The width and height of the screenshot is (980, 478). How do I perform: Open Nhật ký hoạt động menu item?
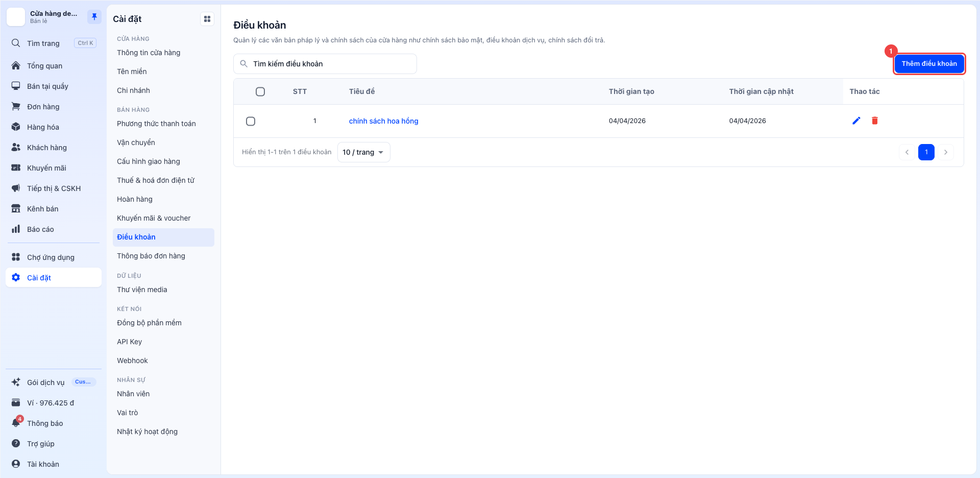163,432
